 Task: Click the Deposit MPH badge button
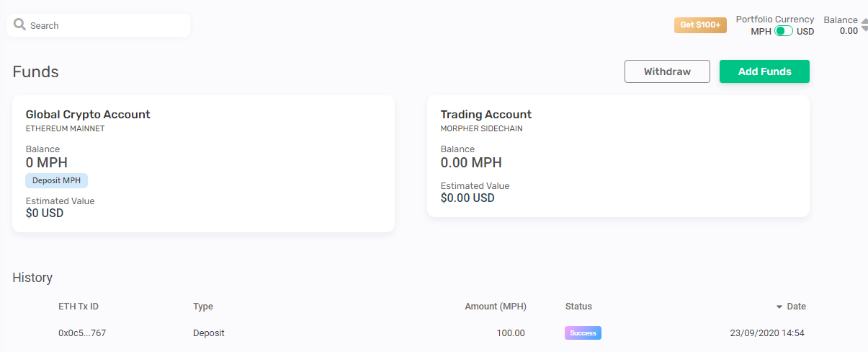click(x=57, y=180)
